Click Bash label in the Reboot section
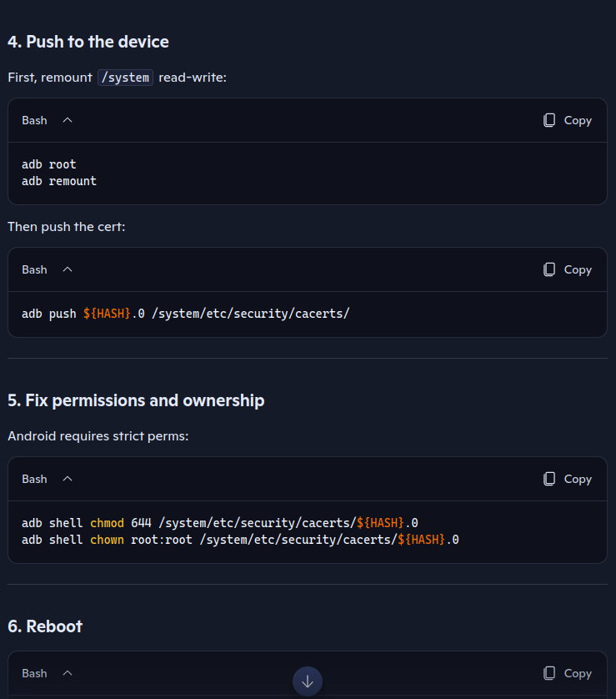 click(x=34, y=673)
